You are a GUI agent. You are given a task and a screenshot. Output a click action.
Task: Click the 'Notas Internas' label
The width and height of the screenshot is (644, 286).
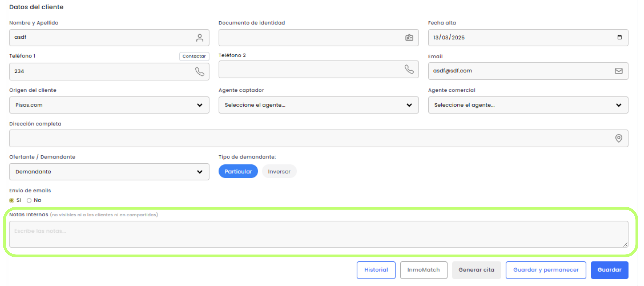(28, 214)
